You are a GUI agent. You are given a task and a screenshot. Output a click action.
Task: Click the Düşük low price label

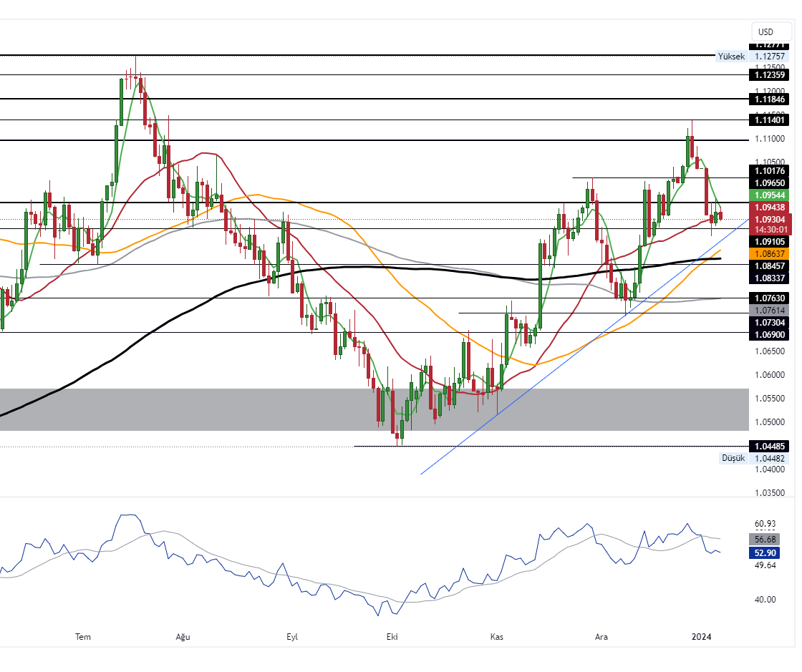(733, 458)
